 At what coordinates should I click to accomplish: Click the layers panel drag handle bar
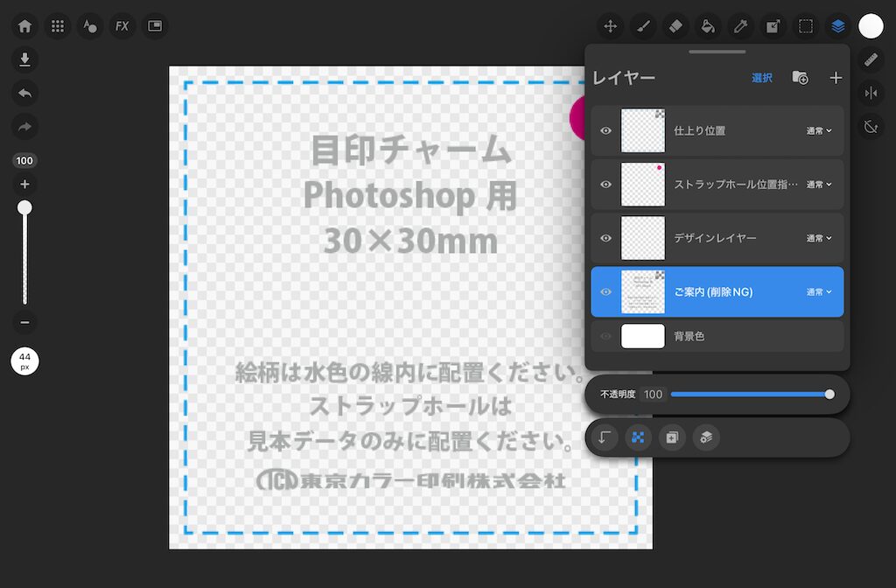(x=717, y=52)
